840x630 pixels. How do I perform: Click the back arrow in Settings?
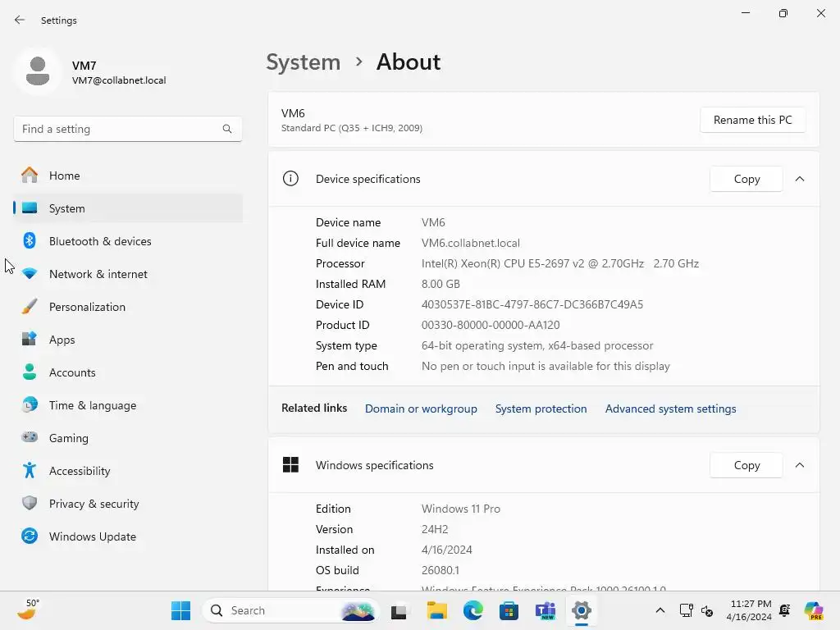coord(20,20)
